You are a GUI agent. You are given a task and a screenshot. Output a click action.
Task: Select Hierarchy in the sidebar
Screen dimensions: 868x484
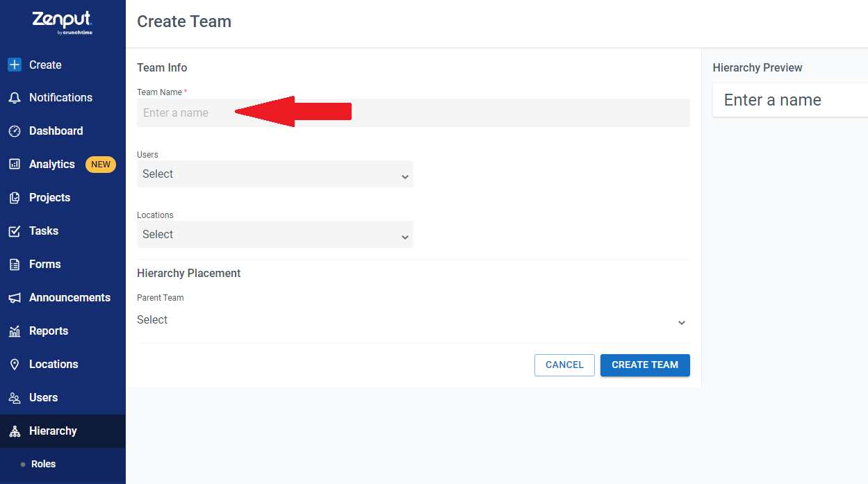click(63, 431)
